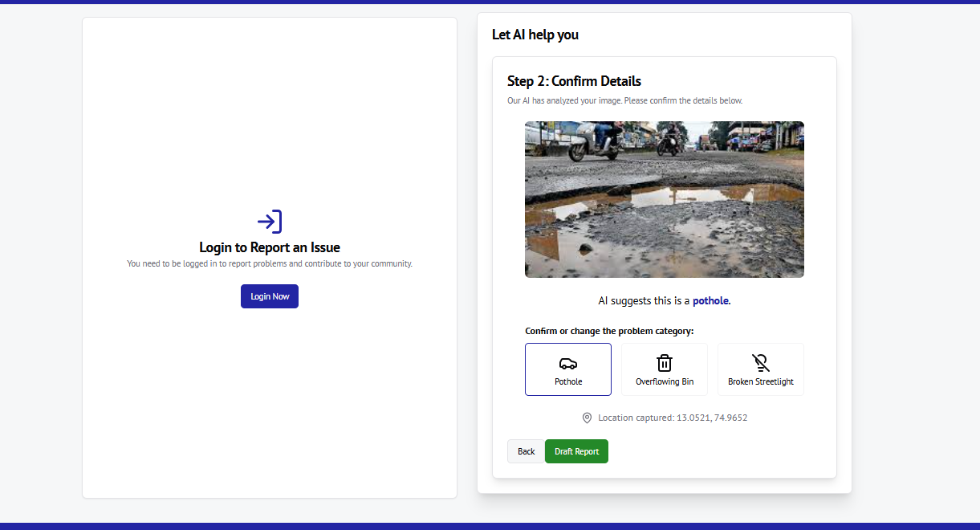Click the 'Step 2: Confirm Details' heading
This screenshot has width=980, height=530.
click(x=574, y=81)
